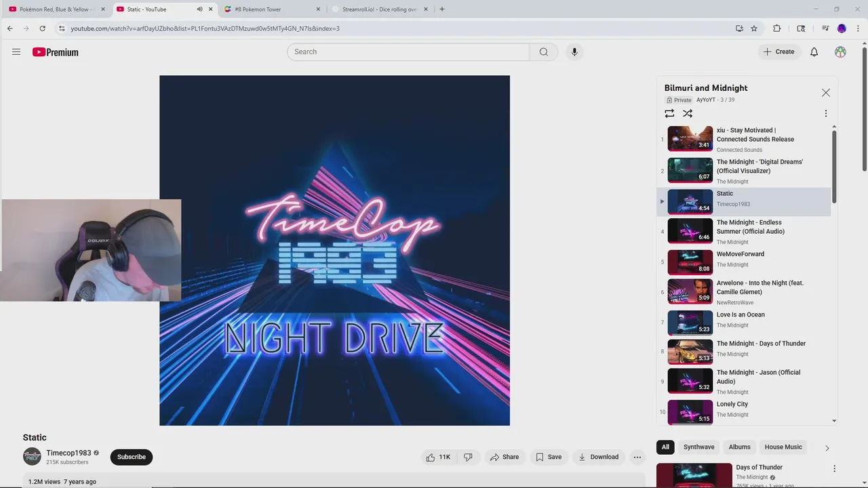868x488 pixels.
Task: Go back in browser history
Action: pyautogui.click(x=9, y=28)
